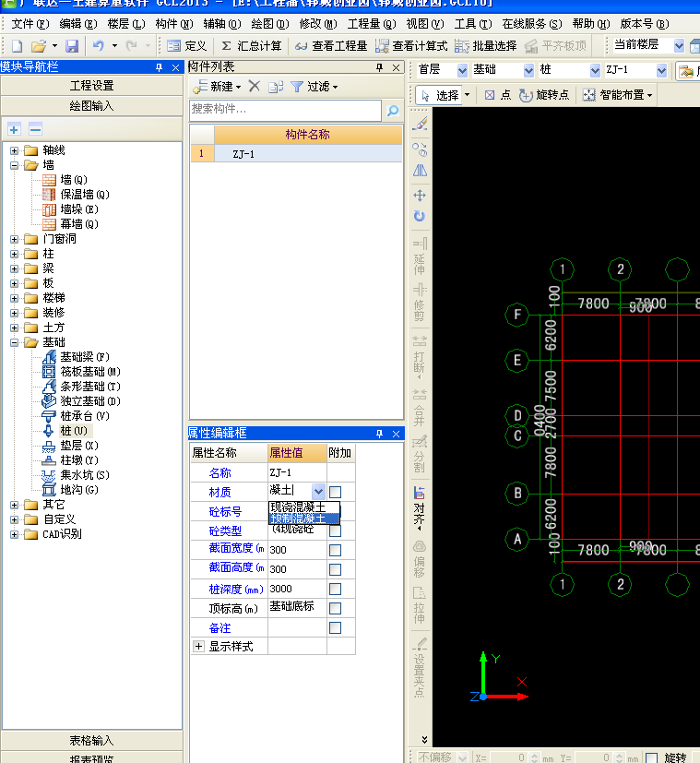Collapse 墙 tree folder

(x=14, y=165)
